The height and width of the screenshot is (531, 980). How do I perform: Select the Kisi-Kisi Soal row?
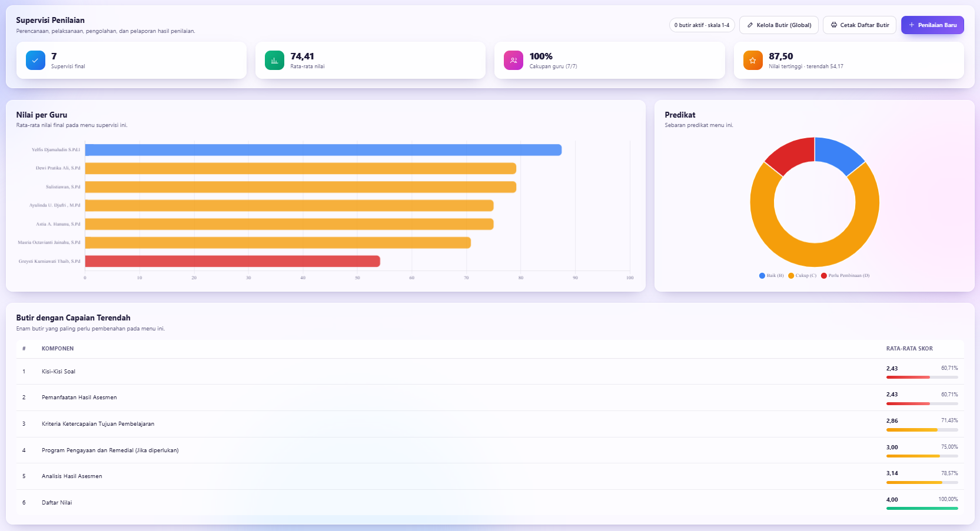(x=490, y=372)
